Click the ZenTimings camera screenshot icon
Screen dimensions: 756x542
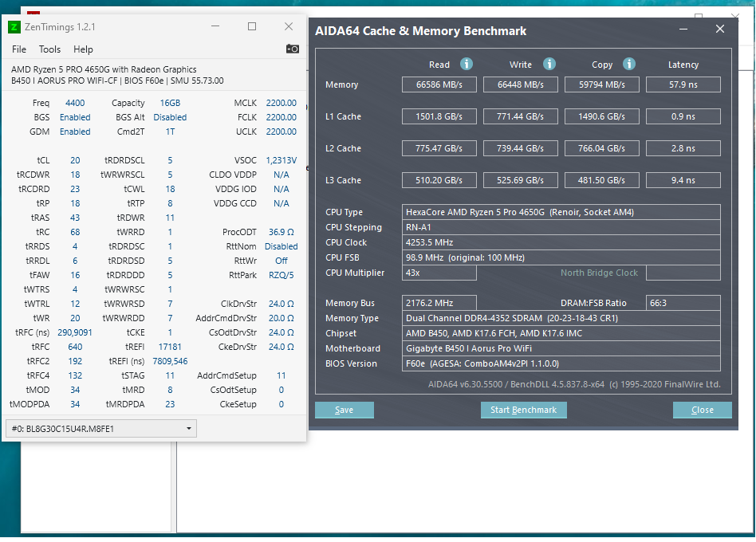pyautogui.click(x=292, y=49)
